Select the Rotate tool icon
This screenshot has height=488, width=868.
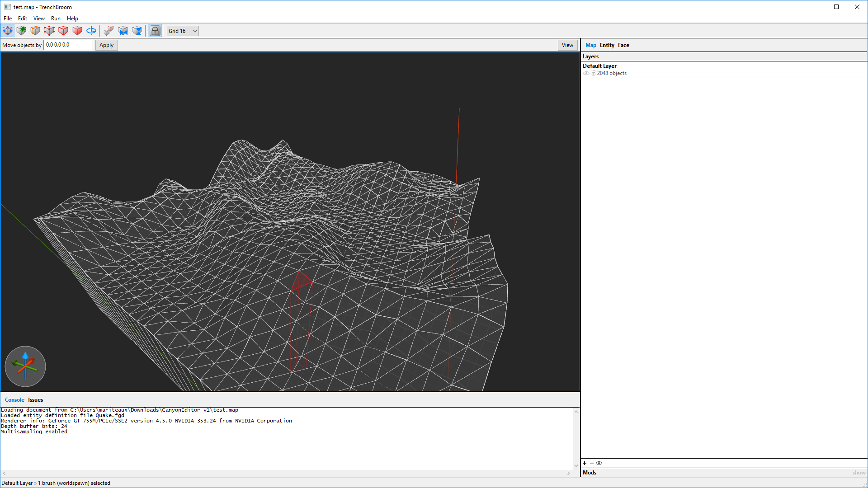coord(91,31)
